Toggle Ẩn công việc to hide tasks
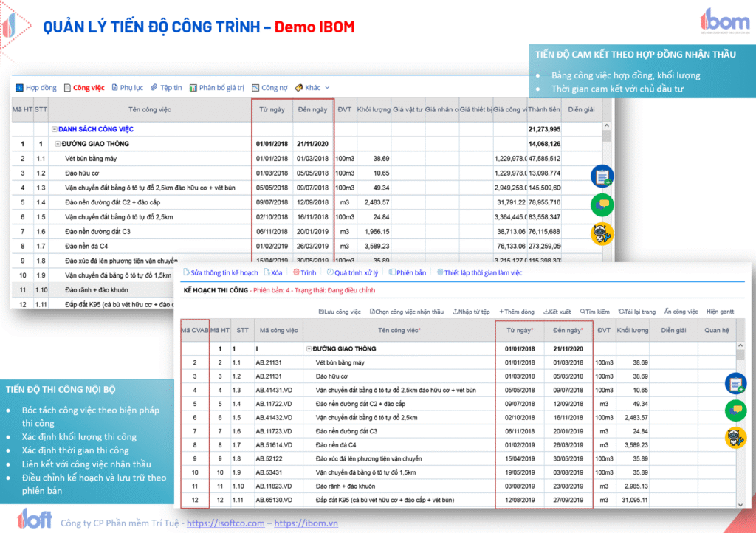 coord(680,312)
